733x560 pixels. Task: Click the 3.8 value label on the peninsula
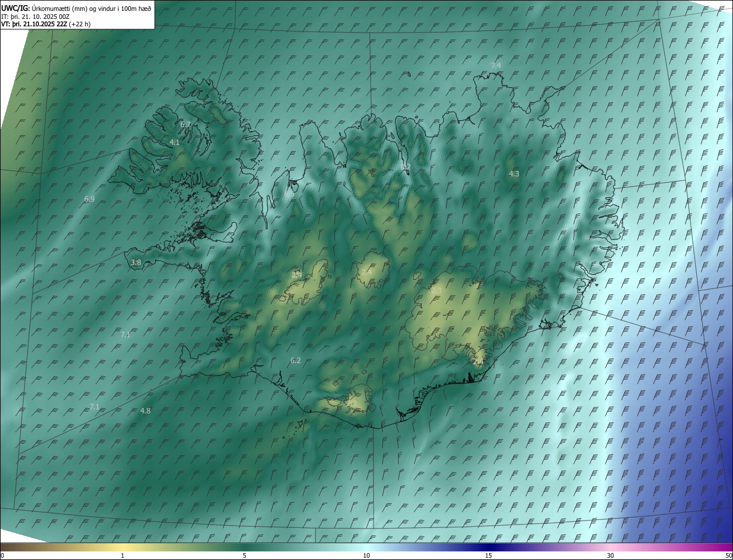(136, 262)
